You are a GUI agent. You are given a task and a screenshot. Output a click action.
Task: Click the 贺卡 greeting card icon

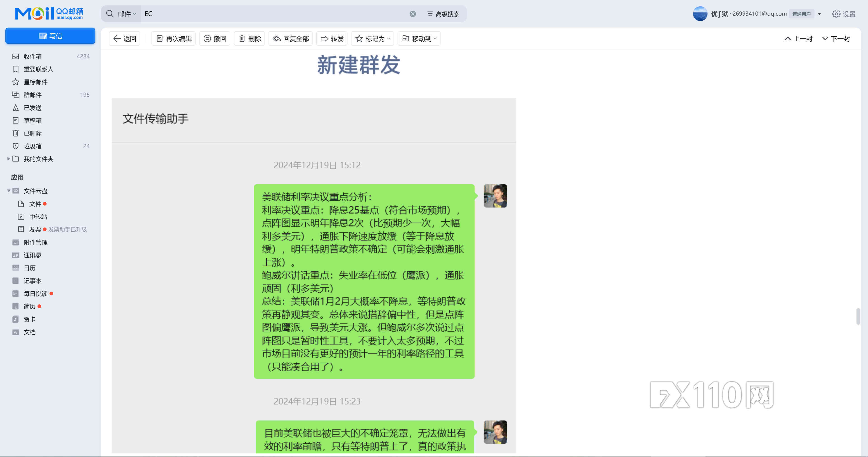click(16, 319)
